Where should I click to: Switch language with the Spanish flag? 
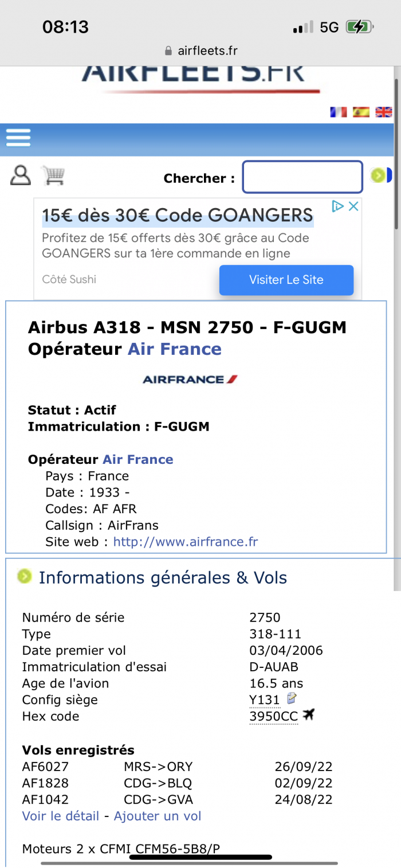point(361,112)
